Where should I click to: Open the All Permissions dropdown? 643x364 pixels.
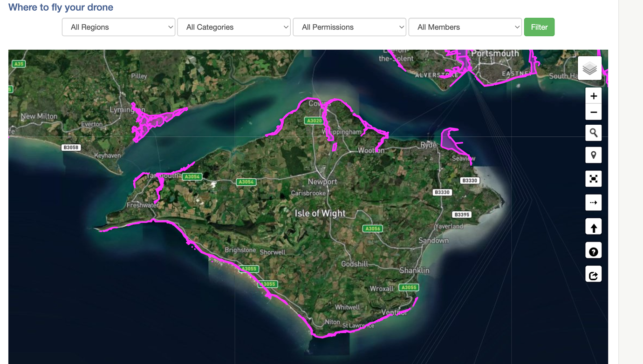click(x=349, y=27)
